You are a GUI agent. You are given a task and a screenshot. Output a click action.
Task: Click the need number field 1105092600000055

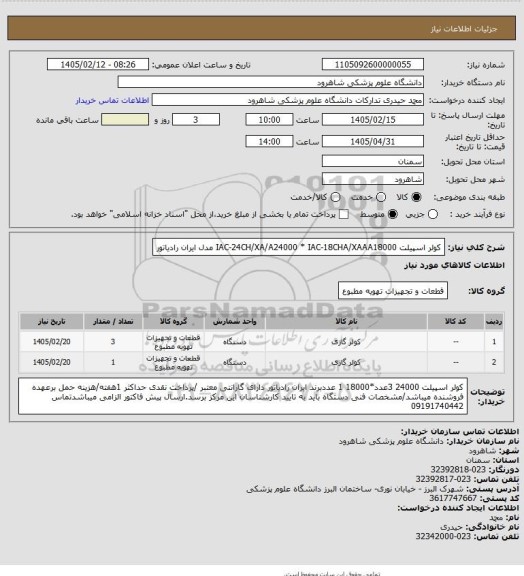(x=373, y=64)
